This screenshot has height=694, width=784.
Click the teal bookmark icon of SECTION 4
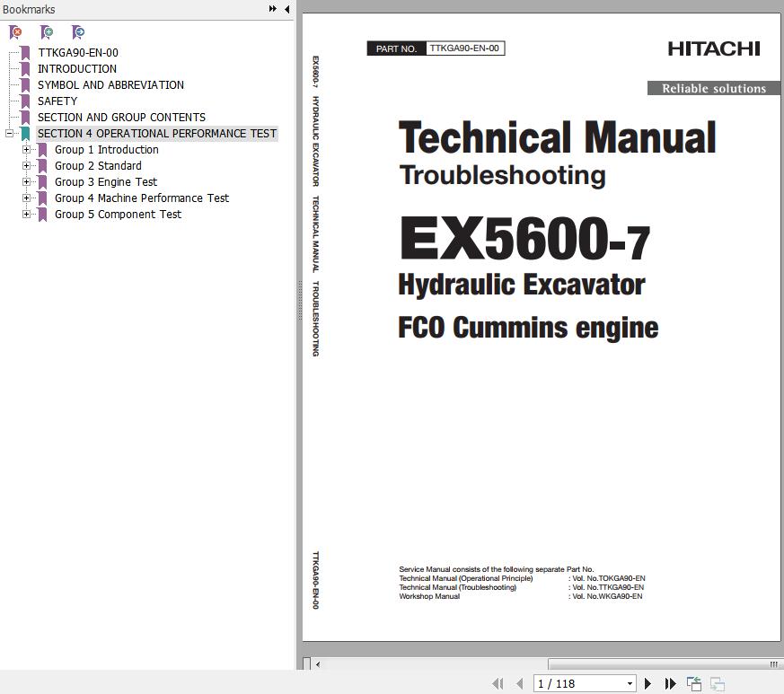[25, 134]
